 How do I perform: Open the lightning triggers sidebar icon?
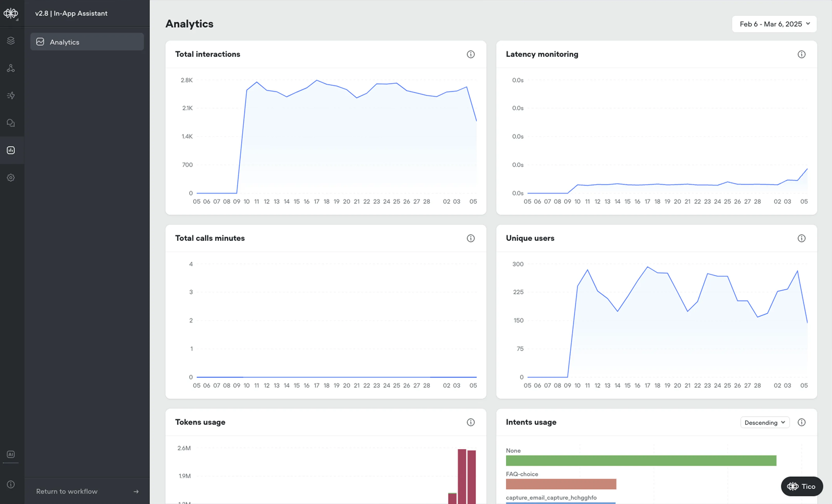pyautogui.click(x=11, y=96)
